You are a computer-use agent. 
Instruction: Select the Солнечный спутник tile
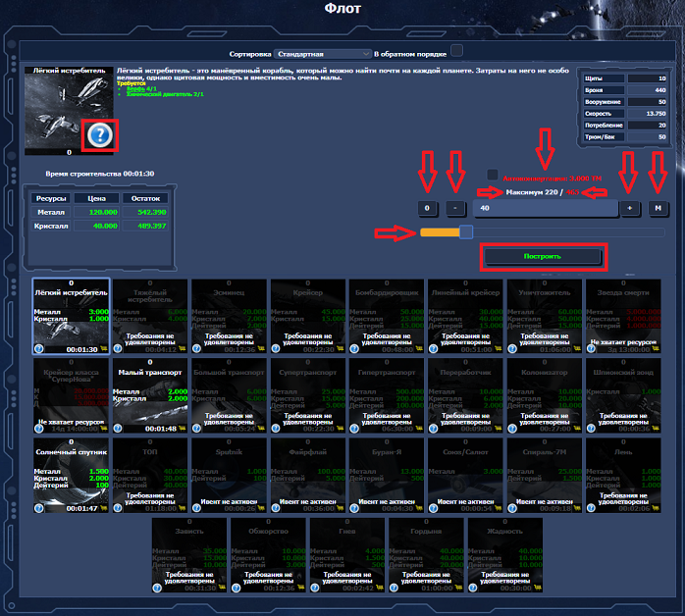click(x=70, y=475)
